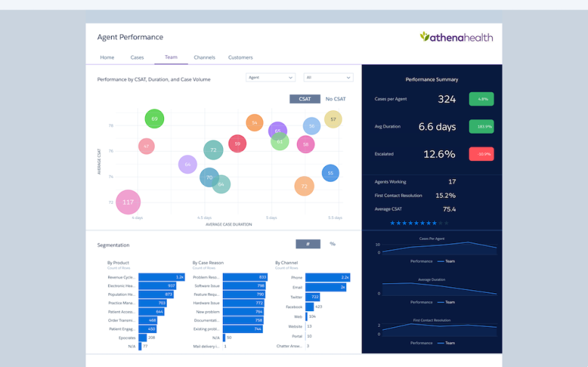Open the Agent dropdown
This screenshot has height=367, width=588.
pos(270,78)
